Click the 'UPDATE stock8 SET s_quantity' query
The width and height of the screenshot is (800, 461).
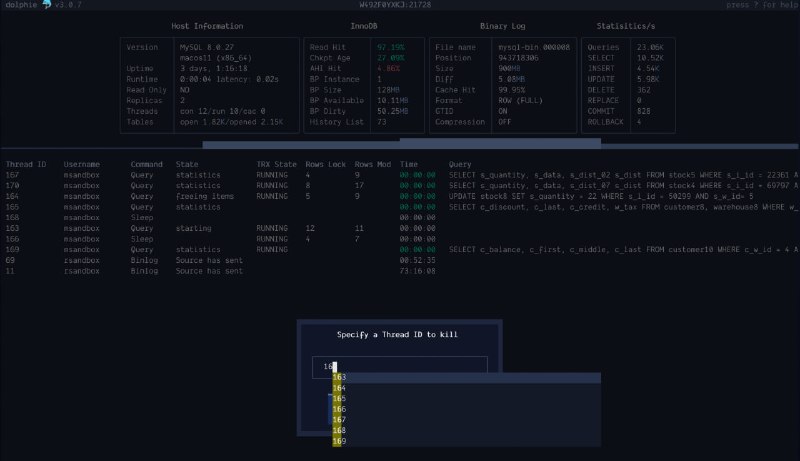pos(601,196)
